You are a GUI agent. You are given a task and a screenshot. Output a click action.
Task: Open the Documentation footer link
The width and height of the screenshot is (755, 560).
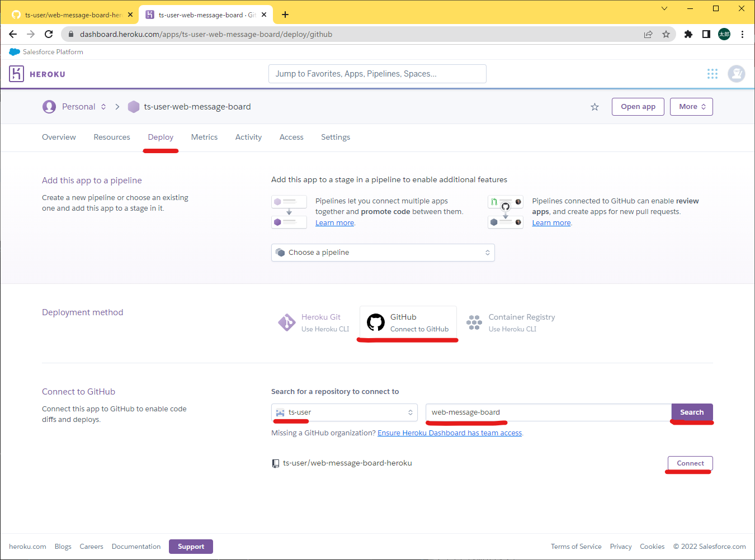coord(136,547)
